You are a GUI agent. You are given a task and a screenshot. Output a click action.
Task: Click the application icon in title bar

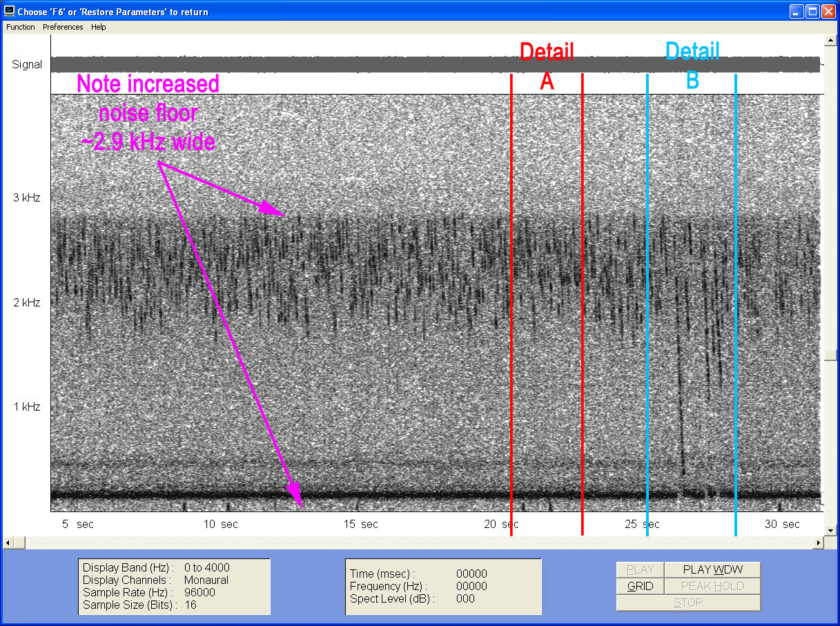click(10, 11)
